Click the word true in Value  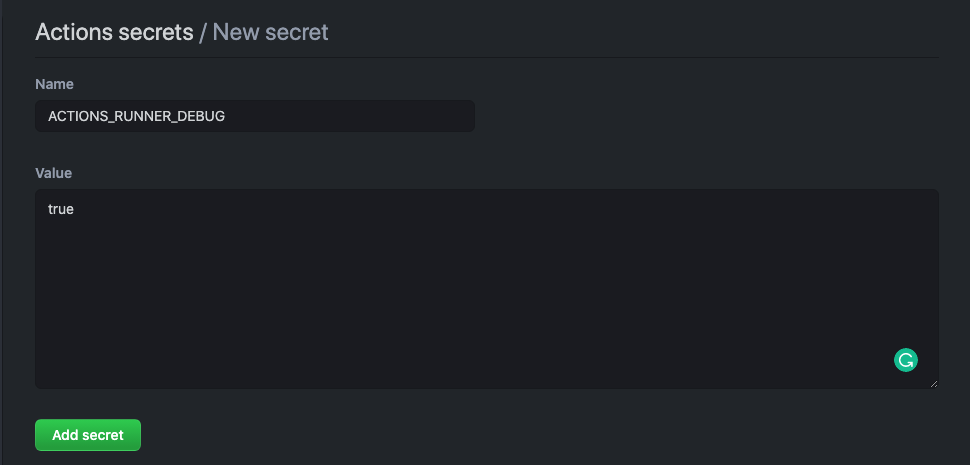tap(61, 210)
